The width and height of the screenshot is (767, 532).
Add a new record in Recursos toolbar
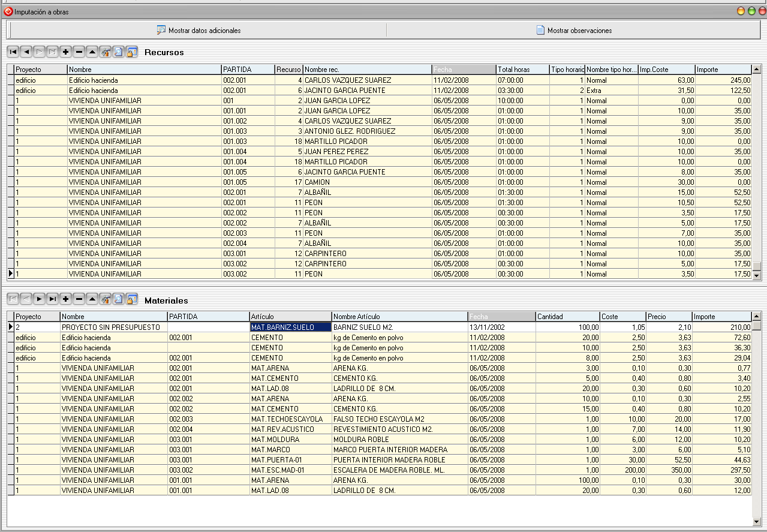[x=66, y=52]
